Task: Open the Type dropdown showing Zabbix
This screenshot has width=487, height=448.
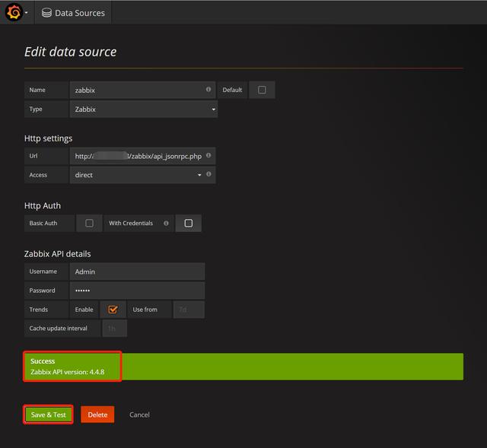Action: [x=144, y=109]
